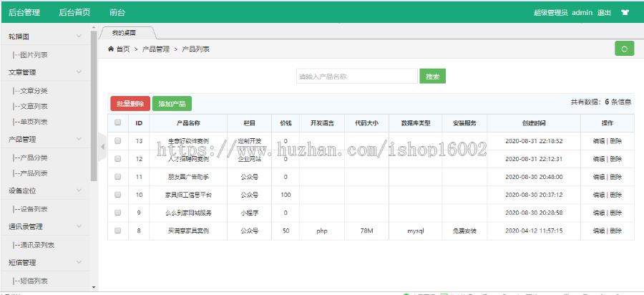Open 图片列表 in the sidebar

pyautogui.click(x=30, y=54)
